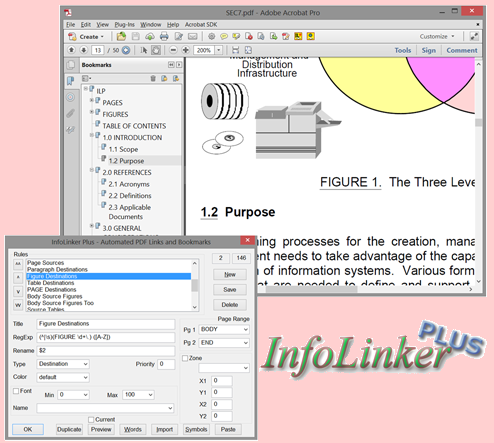Open the Tools pane link
This screenshot has height=443, width=494.
(x=403, y=50)
